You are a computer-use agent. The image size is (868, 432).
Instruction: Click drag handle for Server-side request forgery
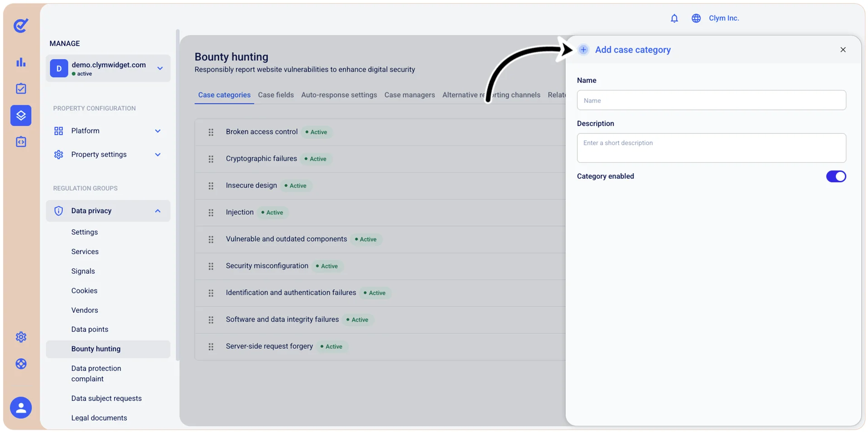211,347
